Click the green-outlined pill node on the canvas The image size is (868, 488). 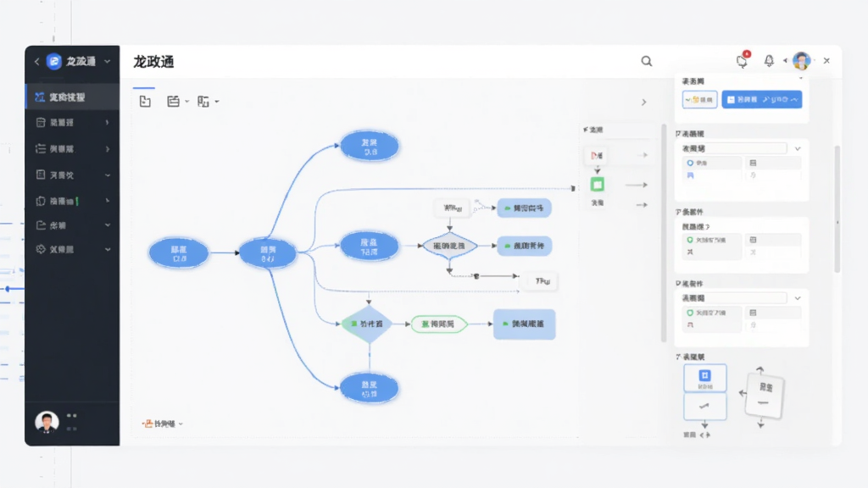click(x=439, y=324)
